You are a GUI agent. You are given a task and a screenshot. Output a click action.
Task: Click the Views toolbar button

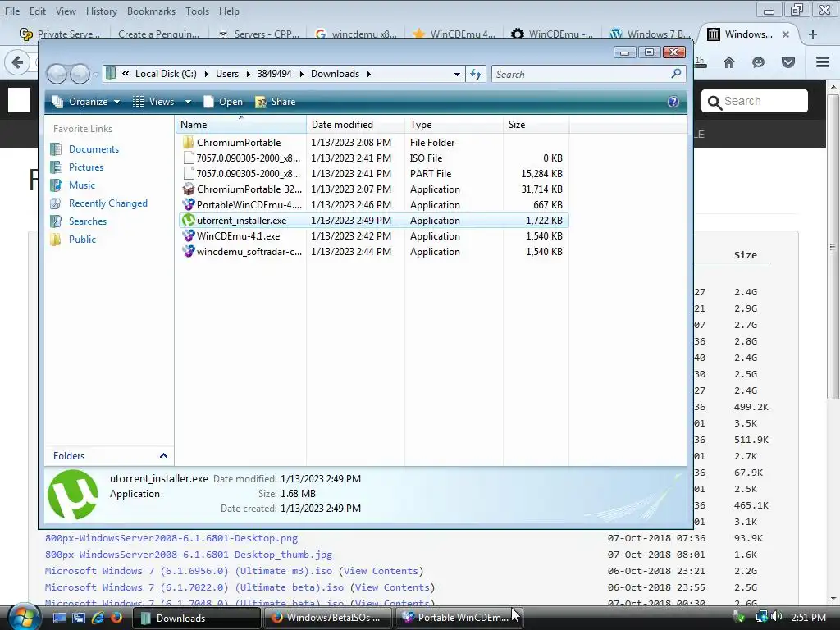[153, 102]
